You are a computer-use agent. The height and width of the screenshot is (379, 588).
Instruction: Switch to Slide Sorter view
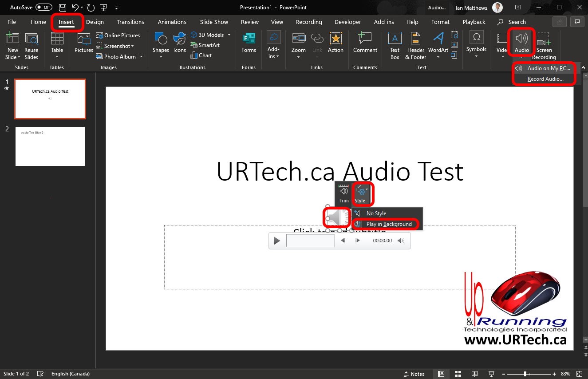pos(458,374)
